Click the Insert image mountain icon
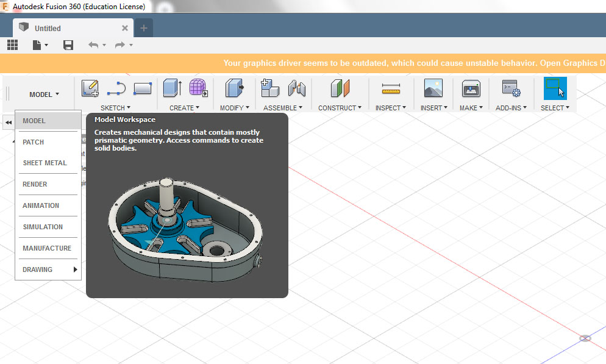Image resolution: width=606 pixels, height=364 pixels. tap(433, 88)
